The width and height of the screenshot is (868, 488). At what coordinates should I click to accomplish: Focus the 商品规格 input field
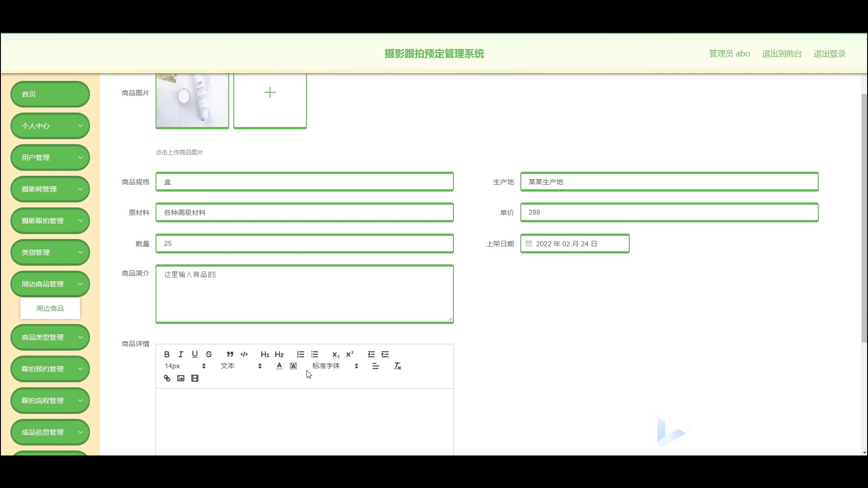point(305,182)
